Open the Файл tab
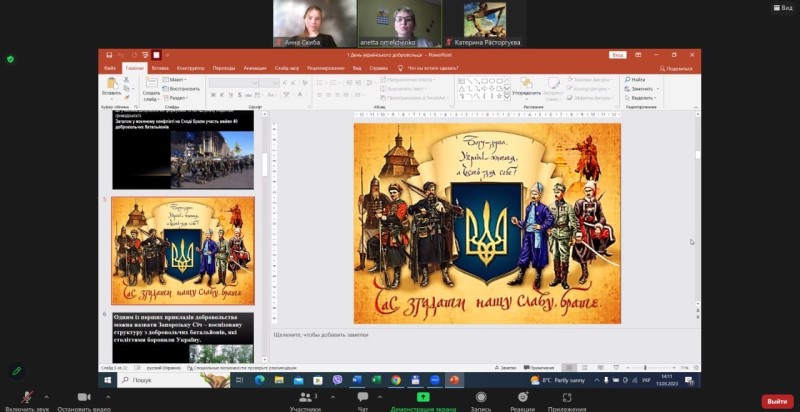The width and height of the screenshot is (800, 412). click(110, 68)
